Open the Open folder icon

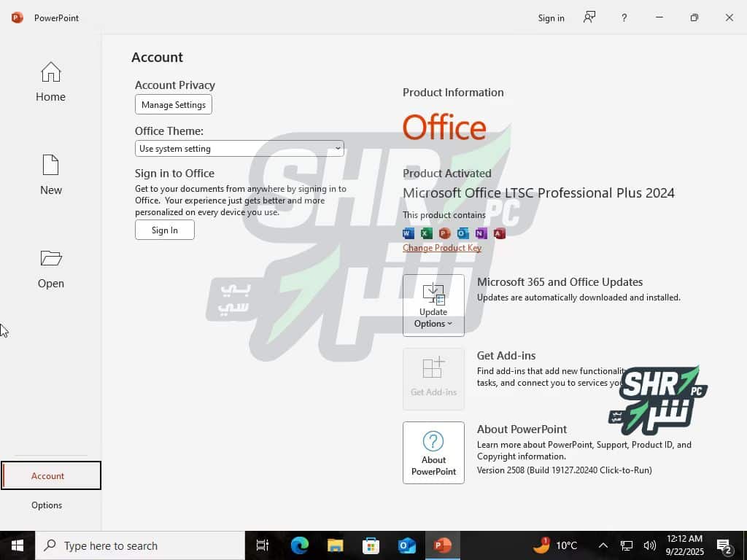[50, 259]
